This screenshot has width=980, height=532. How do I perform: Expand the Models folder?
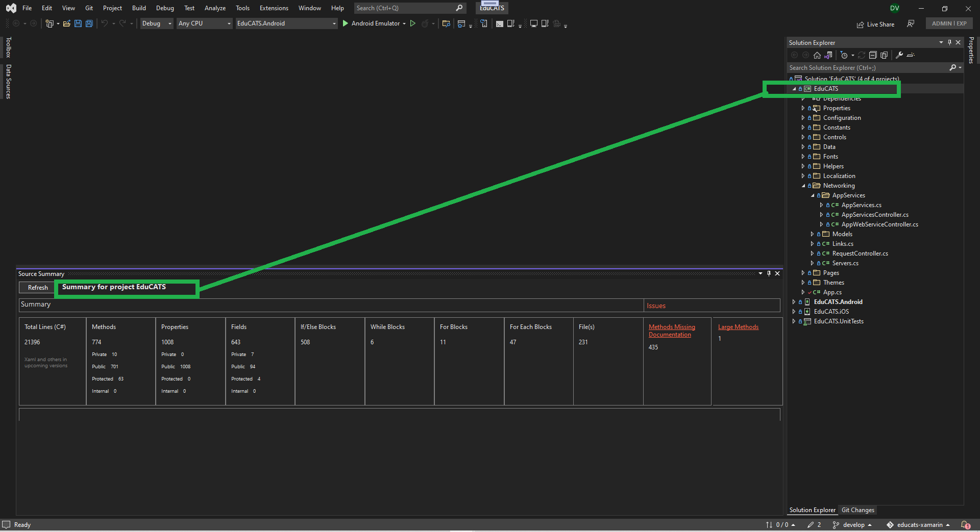[813, 234]
